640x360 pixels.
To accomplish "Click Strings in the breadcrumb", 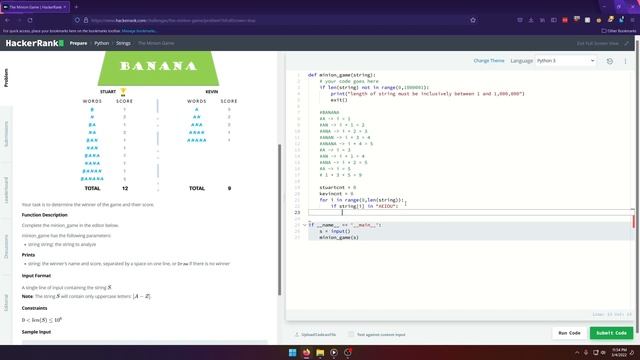I will (x=123, y=43).
